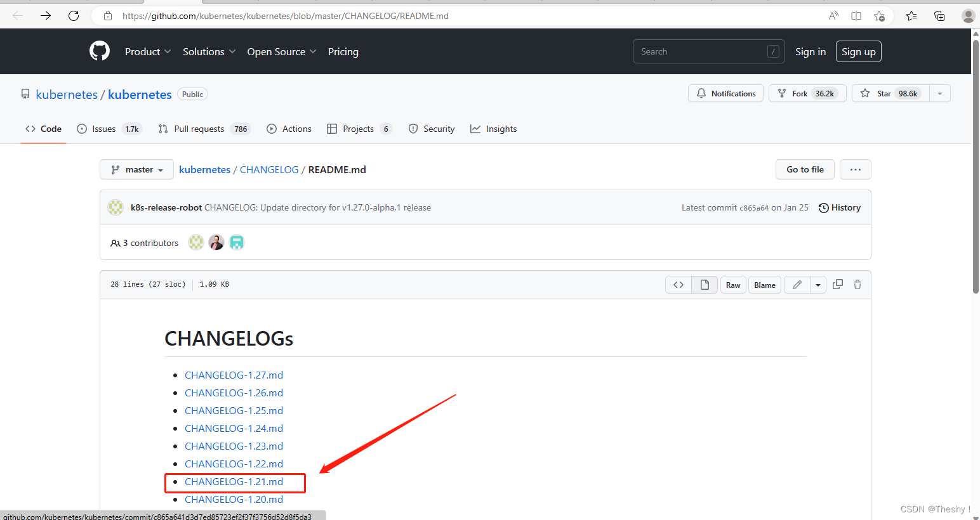Switch to the Raw file view
Image resolution: width=980 pixels, height=520 pixels.
coord(733,285)
